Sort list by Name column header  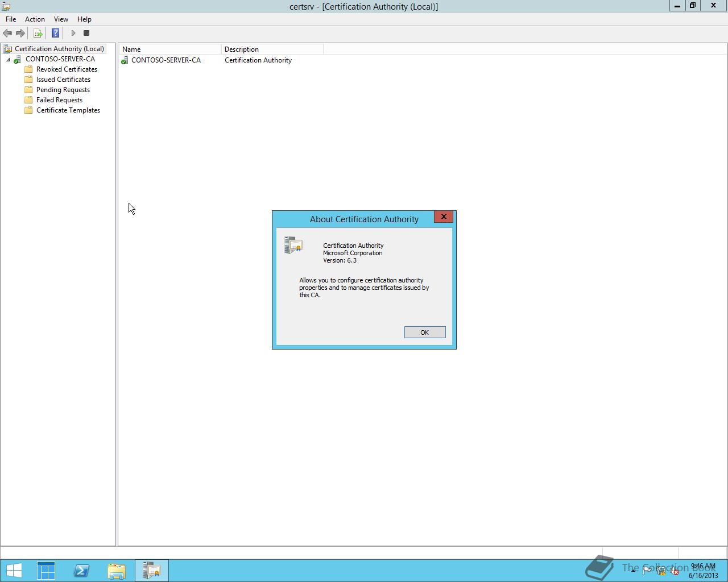point(169,49)
